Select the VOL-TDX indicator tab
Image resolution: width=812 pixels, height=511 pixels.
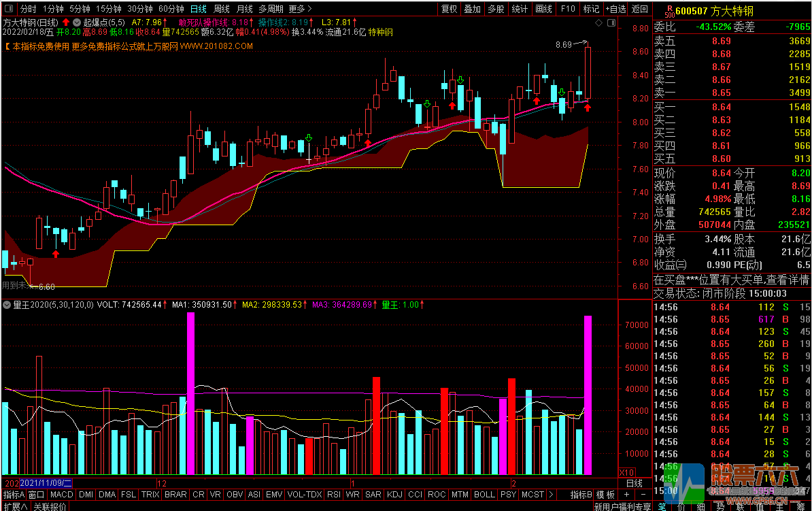coord(305,495)
